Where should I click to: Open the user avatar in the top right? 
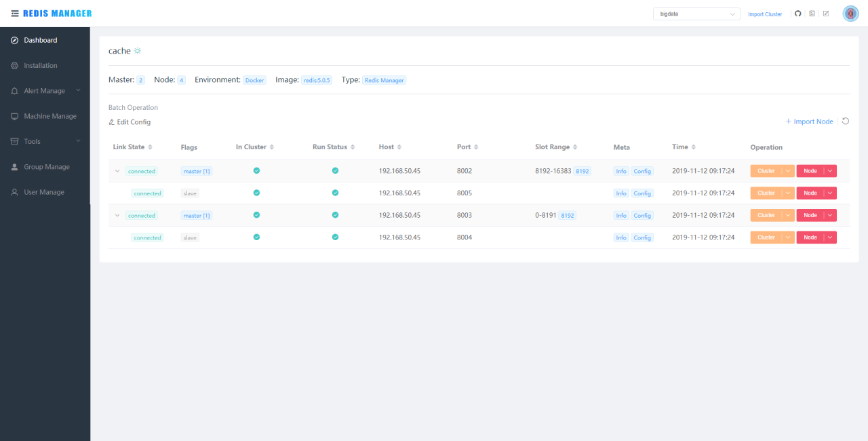pos(850,14)
